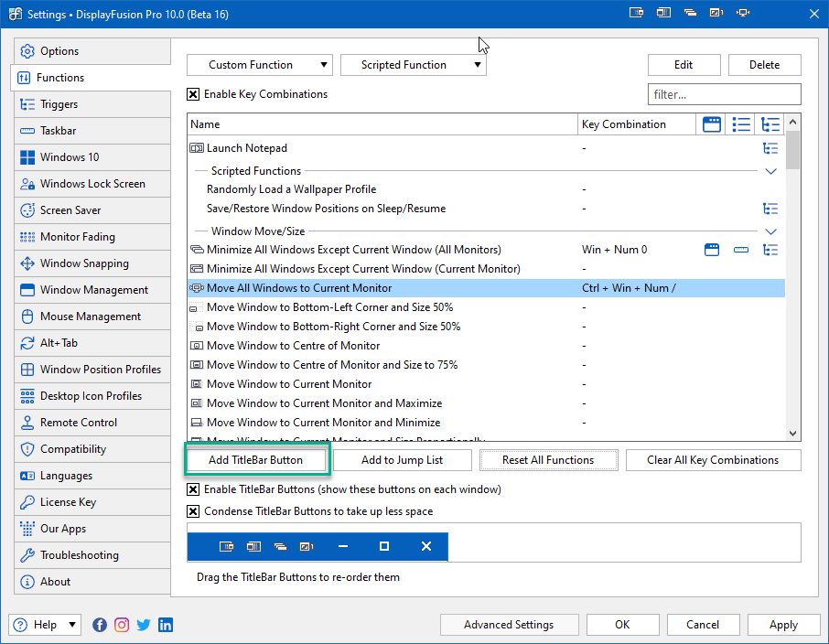This screenshot has width=829, height=644.
Task: Toggle the Enable TitleBar Buttons checkbox
Action: [193, 489]
